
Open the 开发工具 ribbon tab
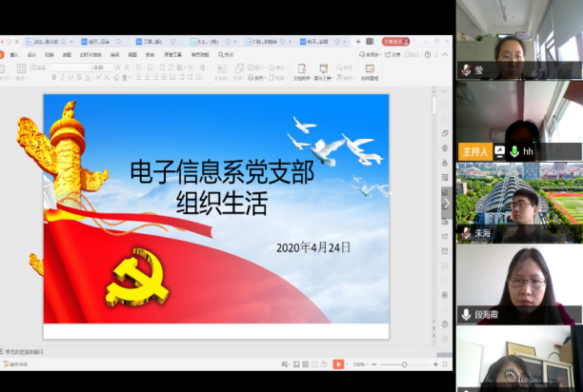coord(171,54)
